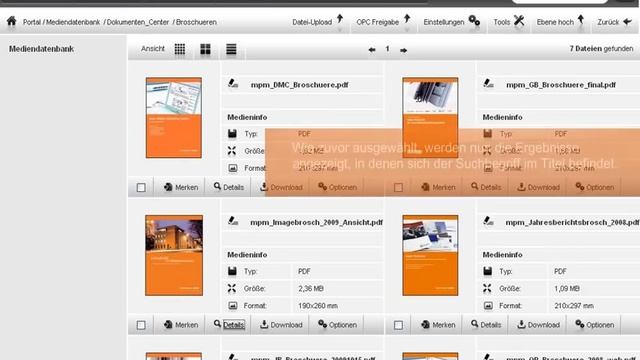This screenshot has width=640, height=360.
Task: Click the Ebene hoch up-arrow icon
Action: (581, 19)
